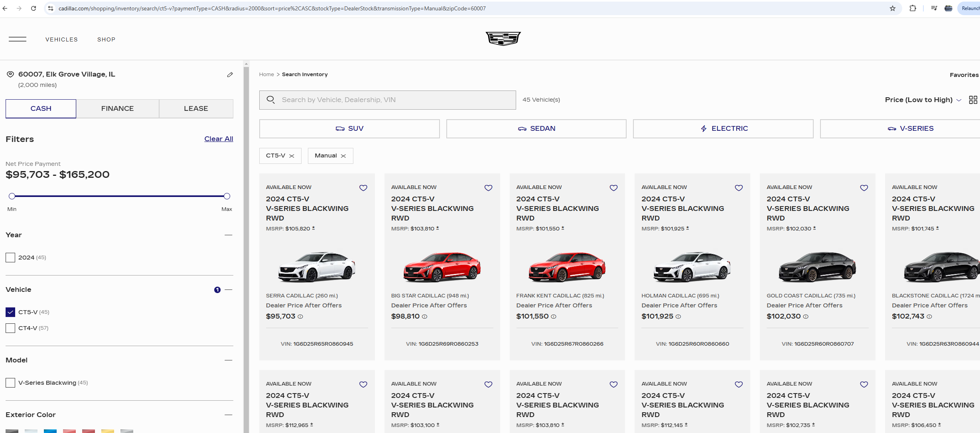Image resolution: width=980 pixels, height=433 pixels.
Task: Switch to grid view layout icon
Action: [973, 100]
